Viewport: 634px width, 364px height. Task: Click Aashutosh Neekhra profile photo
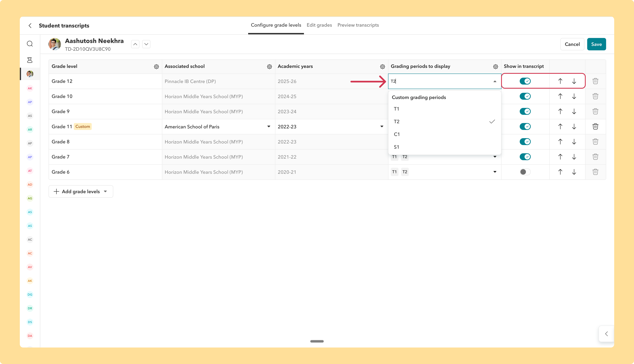coord(55,44)
